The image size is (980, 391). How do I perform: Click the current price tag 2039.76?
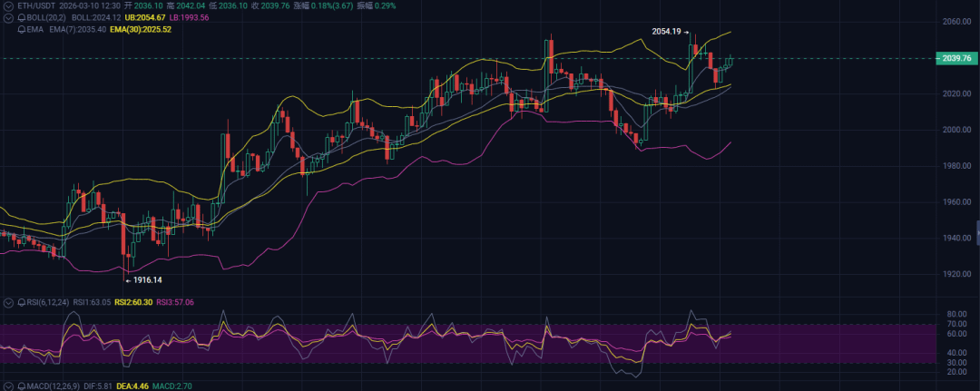[955, 58]
